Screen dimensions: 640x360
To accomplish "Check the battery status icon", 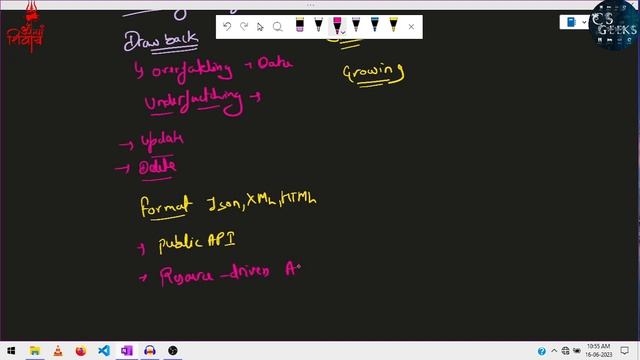I will pos(577,351).
